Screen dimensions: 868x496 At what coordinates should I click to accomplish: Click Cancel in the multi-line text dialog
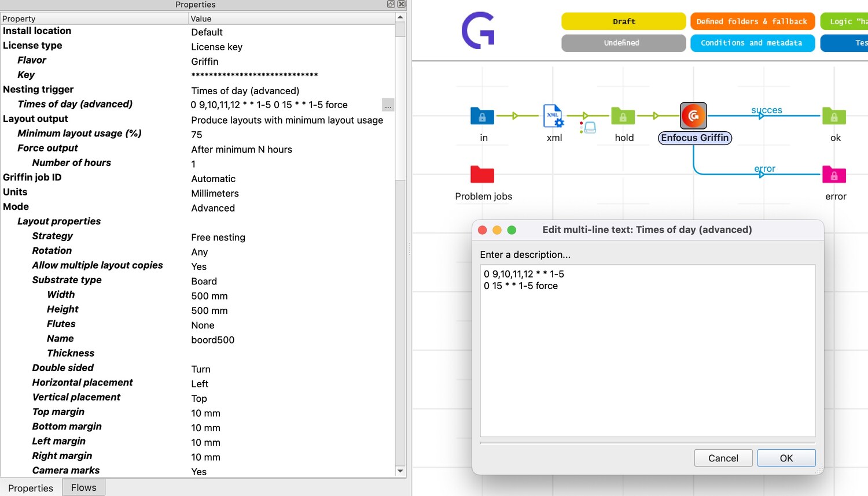click(723, 458)
